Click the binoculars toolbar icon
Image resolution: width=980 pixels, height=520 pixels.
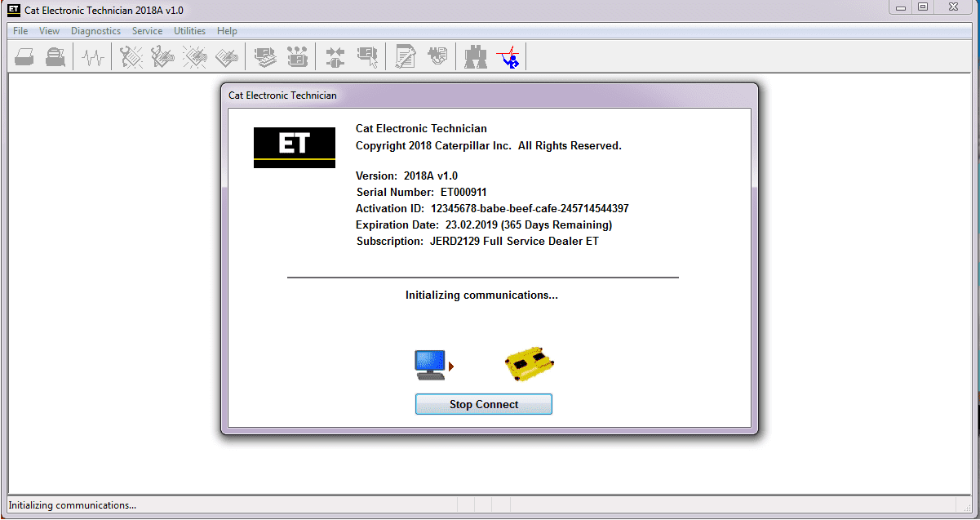point(476,57)
